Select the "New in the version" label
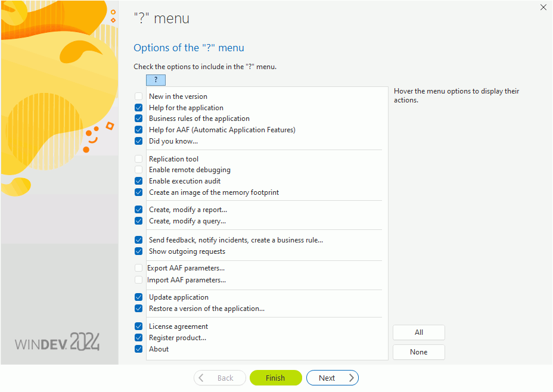 (178, 97)
